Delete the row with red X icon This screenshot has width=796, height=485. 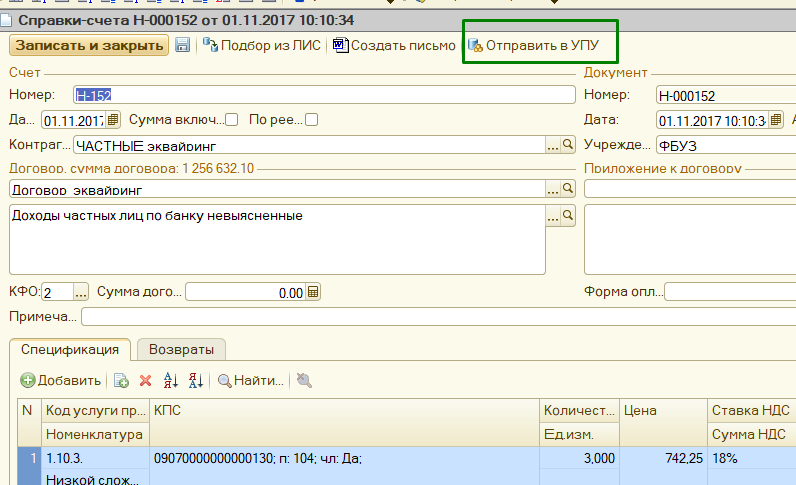tap(145, 380)
